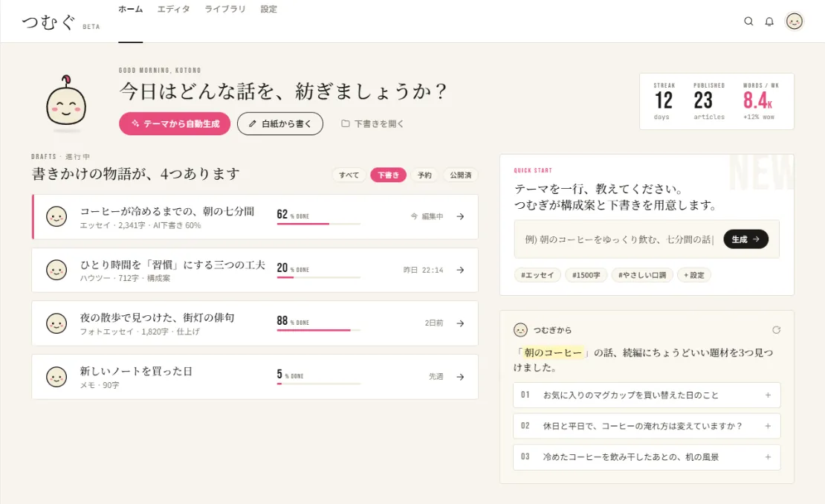Screen dimensions: 825x504
Task: Toggle the #やさしい口調 tag
Action: click(x=642, y=275)
